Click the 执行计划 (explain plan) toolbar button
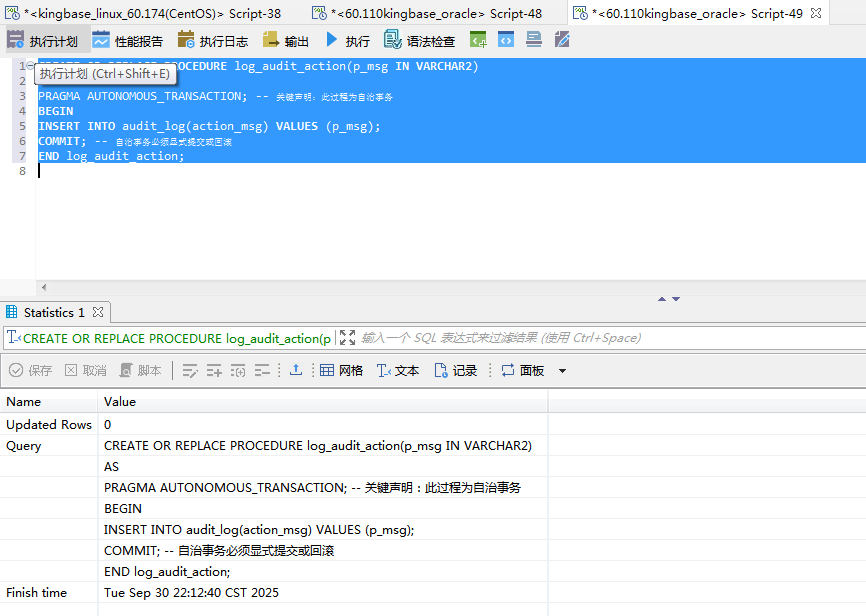 tap(42, 41)
